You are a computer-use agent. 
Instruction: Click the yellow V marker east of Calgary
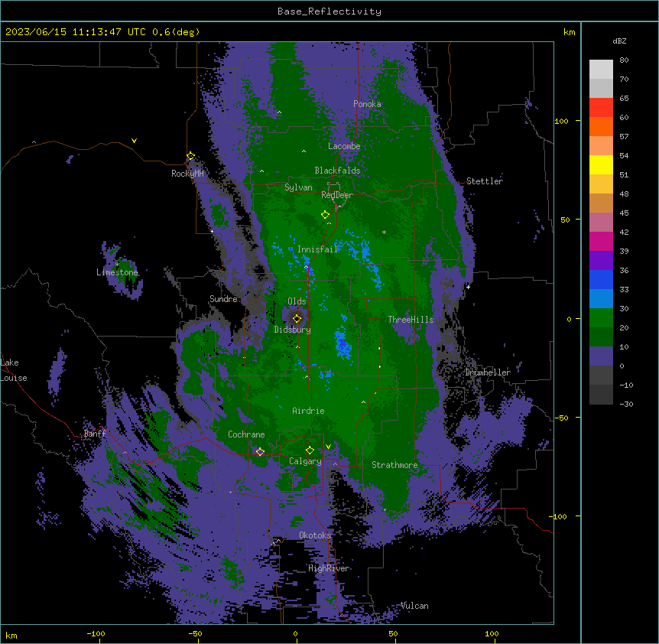click(328, 447)
